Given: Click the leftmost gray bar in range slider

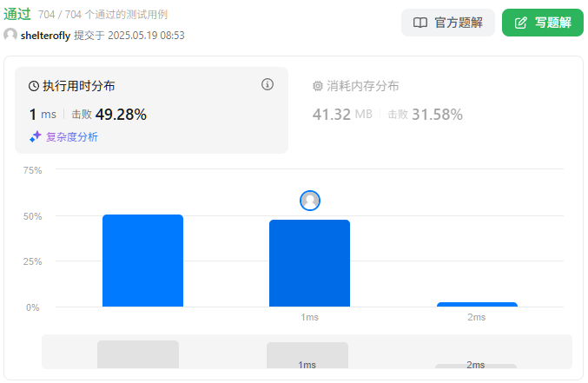Looking at the screenshot, I should [138, 354].
